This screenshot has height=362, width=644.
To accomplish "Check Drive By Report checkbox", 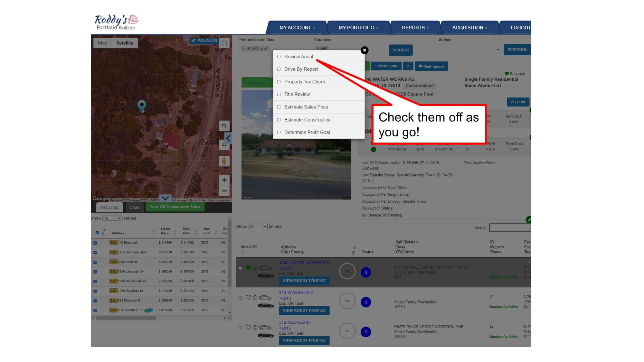I will [x=279, y=69].
